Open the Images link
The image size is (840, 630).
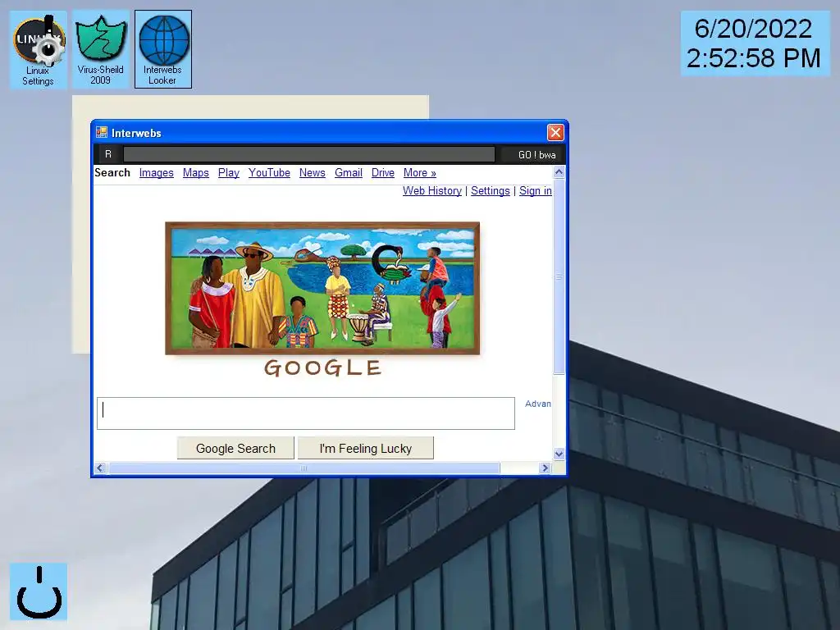(x=157, y=172)
